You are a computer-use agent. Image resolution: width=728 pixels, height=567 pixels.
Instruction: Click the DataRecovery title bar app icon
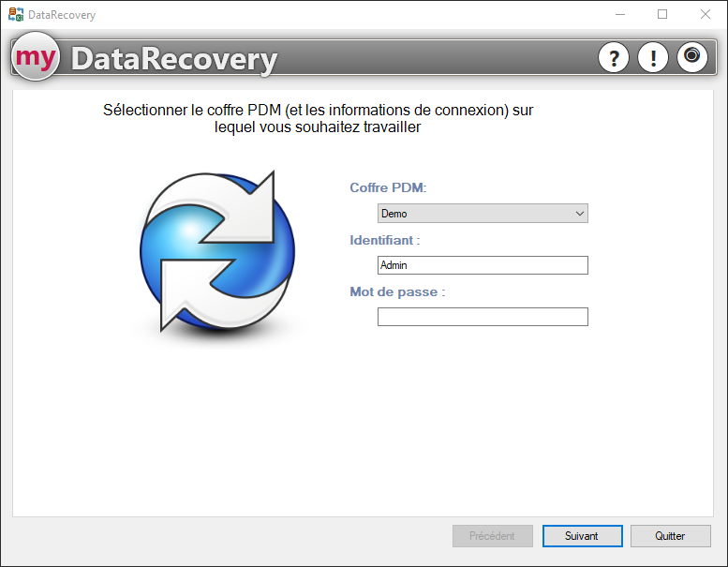click(x=16, y=15)
